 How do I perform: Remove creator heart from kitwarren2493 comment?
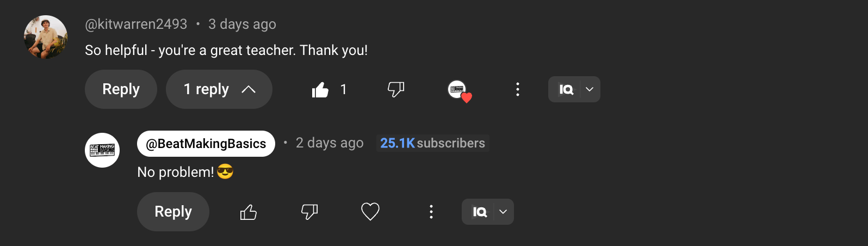(458, 90)
